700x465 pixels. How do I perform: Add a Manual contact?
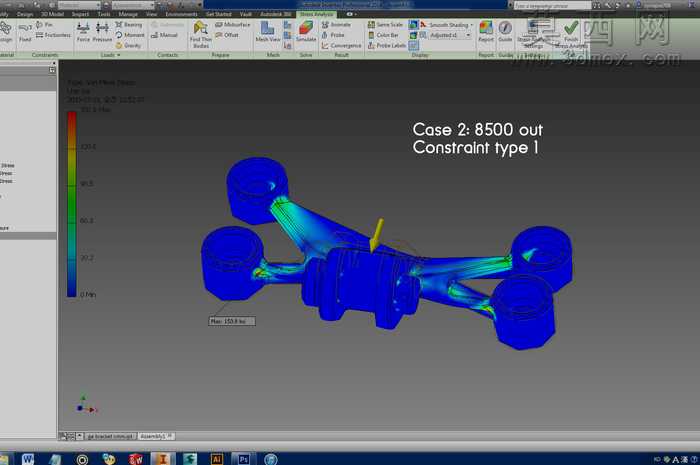click(x=164, y=35)
